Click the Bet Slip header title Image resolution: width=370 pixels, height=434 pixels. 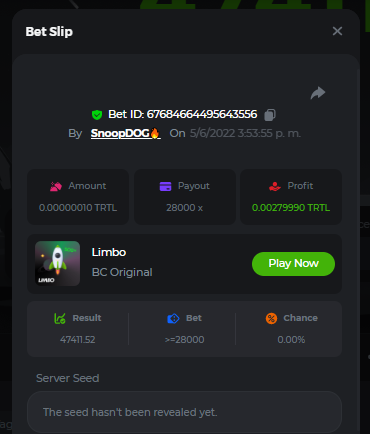[x=49, y=32]
